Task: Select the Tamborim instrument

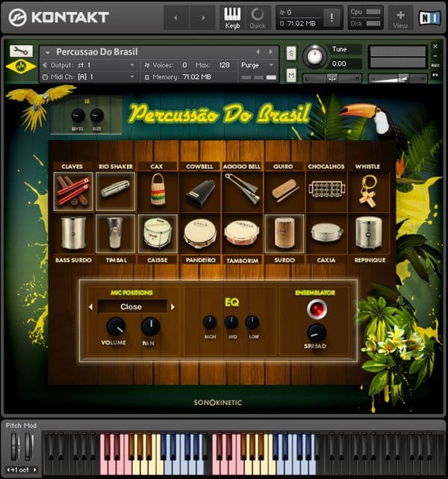Action: (242, 234)
